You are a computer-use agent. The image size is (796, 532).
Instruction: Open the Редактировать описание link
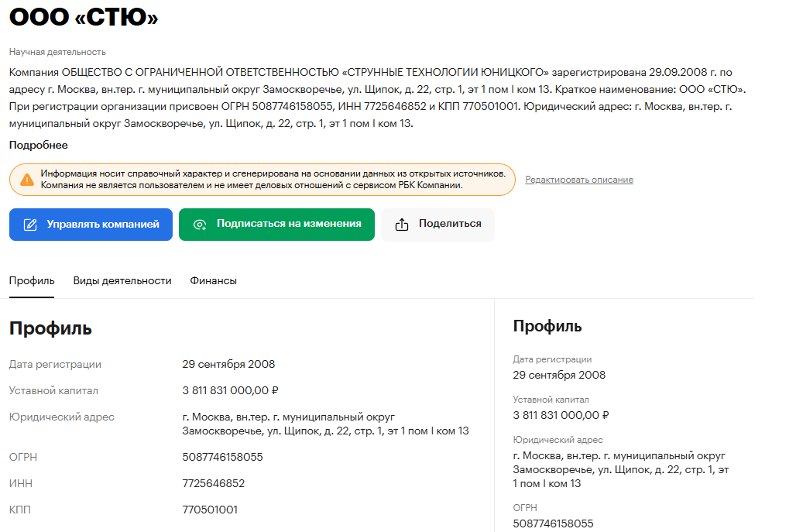[579, 180]
